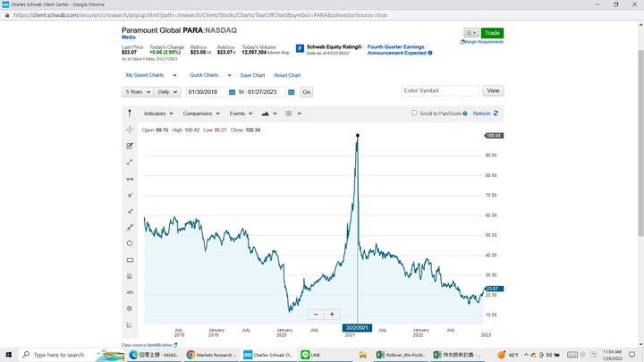Image resolution: width=644 pixels, height=362 pixels.
Task: Switch to Markets Research Chrome taskbar window
Action: pos(211,355)
